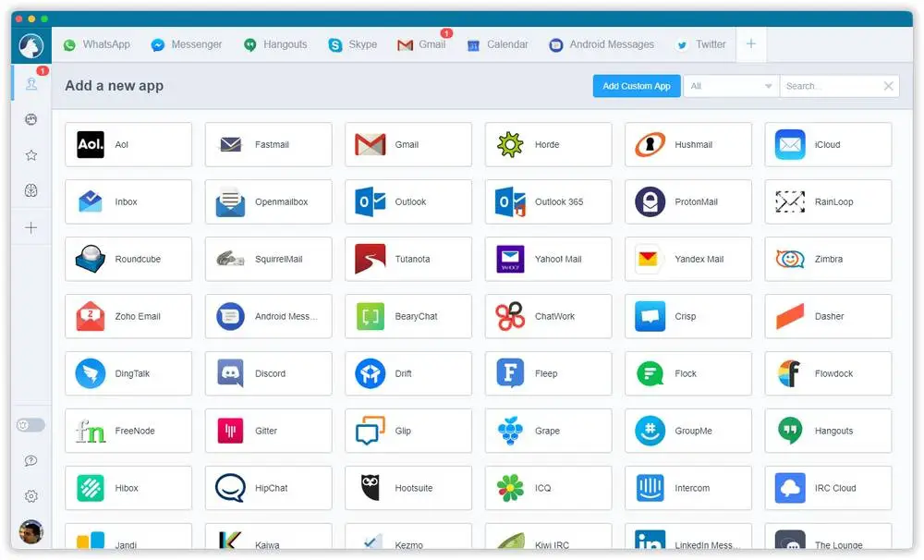Choose the Hibox app card
The height and width of the screenshot is (560, 924).
tap(128, 488)
